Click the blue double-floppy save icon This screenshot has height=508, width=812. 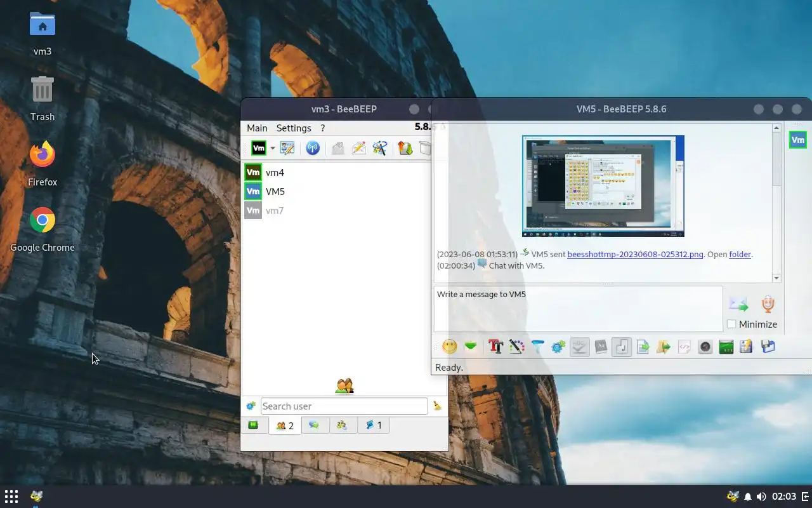(768, 347)
